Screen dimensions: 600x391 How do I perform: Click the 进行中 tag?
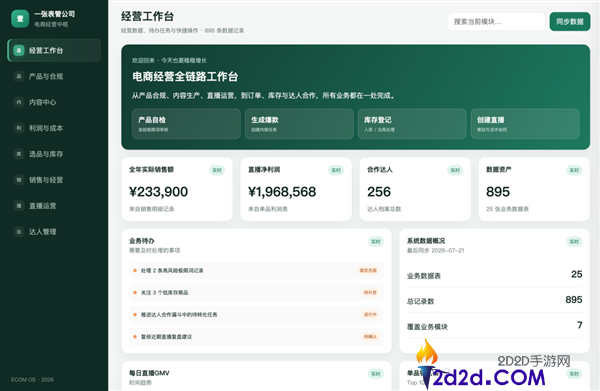point(370,315)
